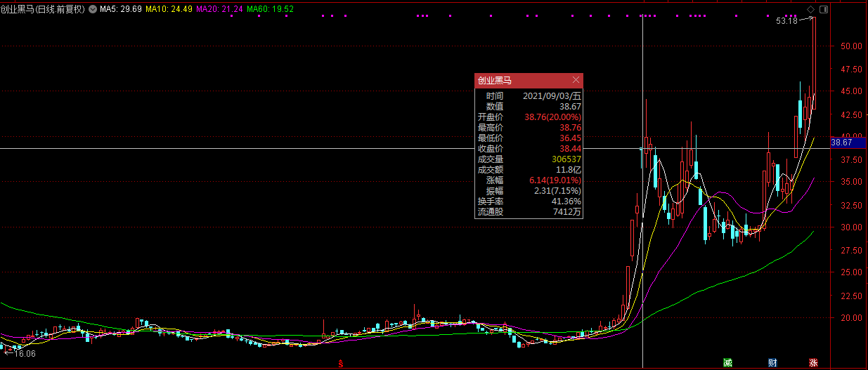The height and width of the screenshot is (370, 868).
Task: Click the 16.06 low price label
Action: click(x=25, y=354)
